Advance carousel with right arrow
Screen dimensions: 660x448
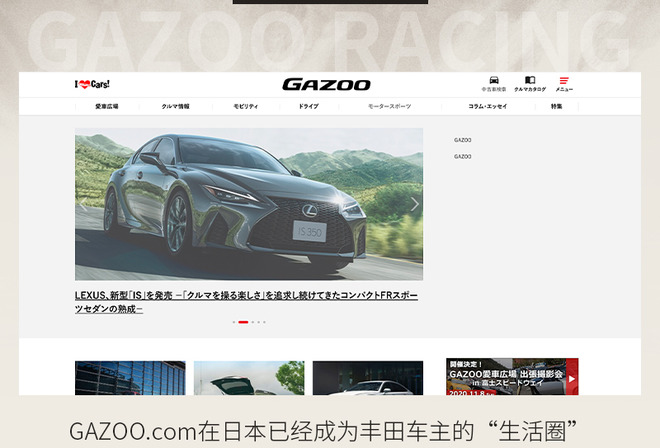415,204
